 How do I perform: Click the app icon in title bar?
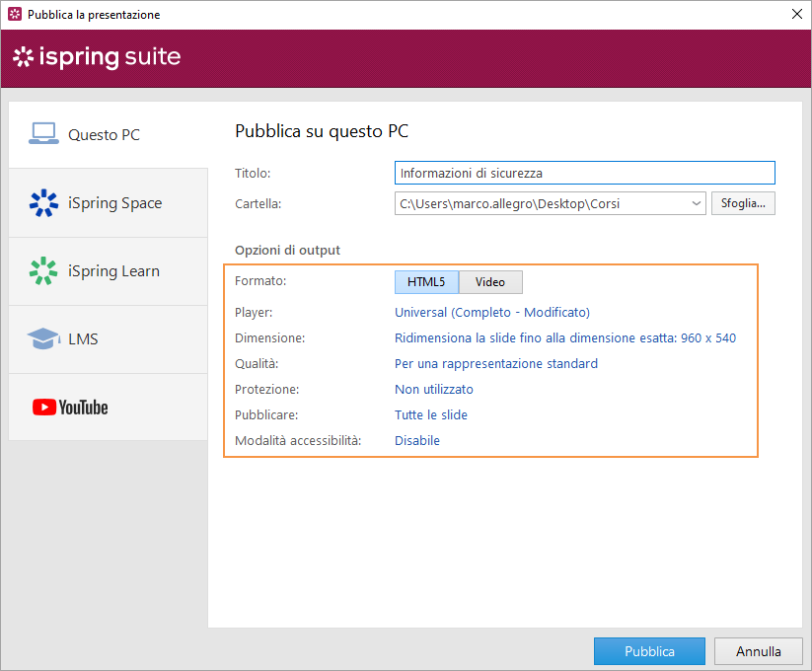pos(14,15)
